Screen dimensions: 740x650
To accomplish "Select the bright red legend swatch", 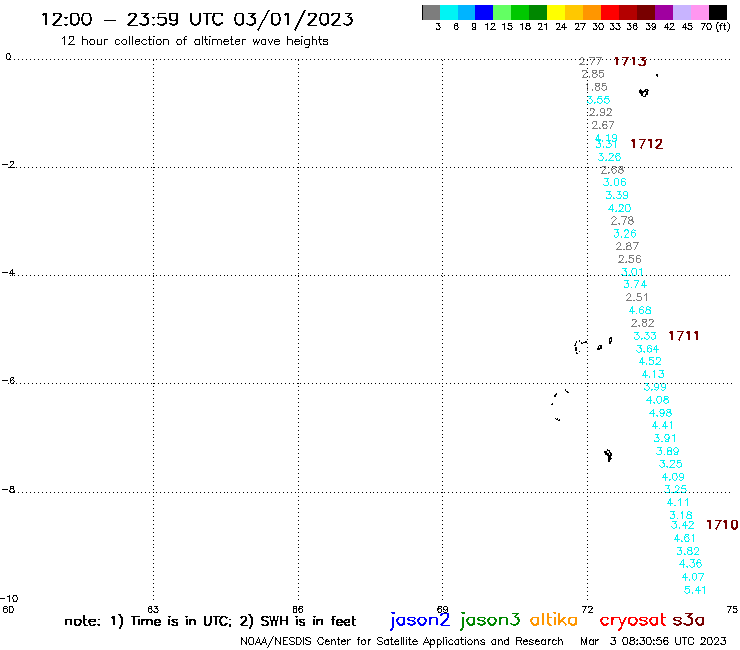I will [x=610, y=12].
